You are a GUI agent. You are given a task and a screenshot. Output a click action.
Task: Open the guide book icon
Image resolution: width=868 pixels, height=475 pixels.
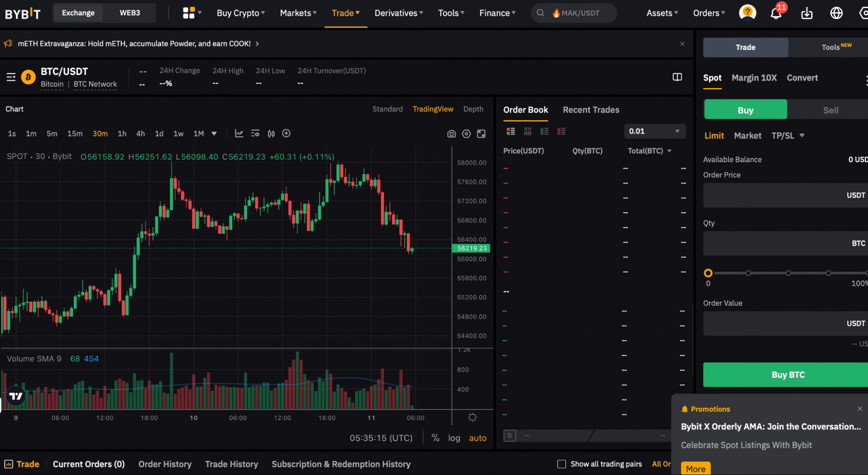point(677,77)
